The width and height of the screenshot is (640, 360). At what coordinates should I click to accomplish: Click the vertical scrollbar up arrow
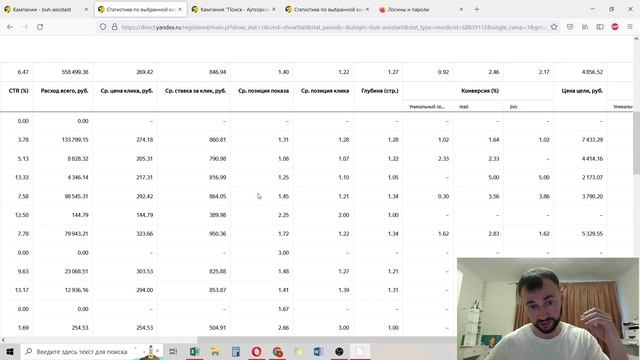636,38
